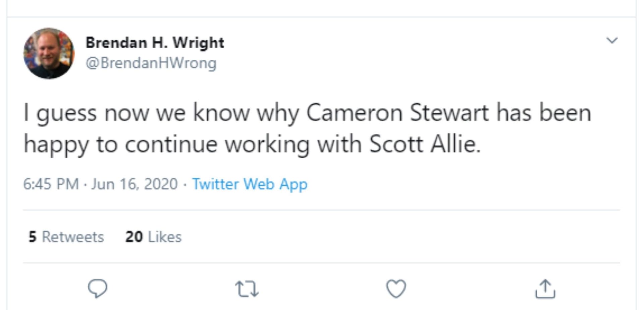The image size is (644, 310).
Task: Like the tweet with the heart icon
Action: (x=396, y=289)
